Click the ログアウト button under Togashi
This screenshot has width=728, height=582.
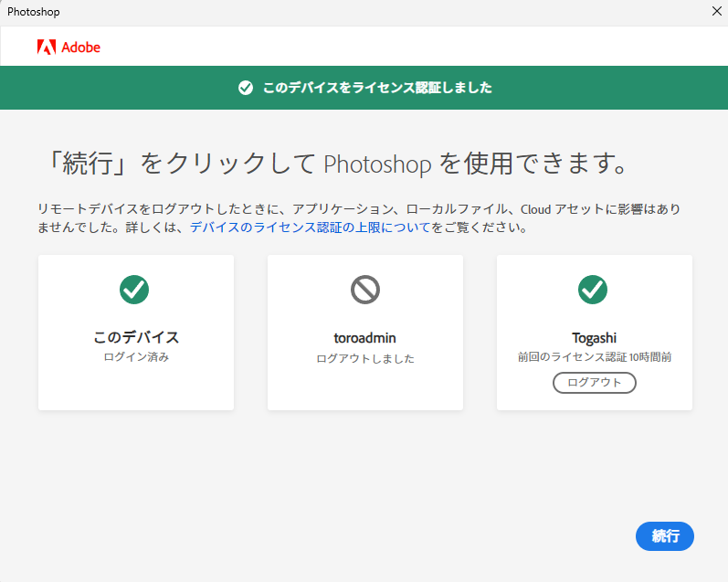coord(595,383)
